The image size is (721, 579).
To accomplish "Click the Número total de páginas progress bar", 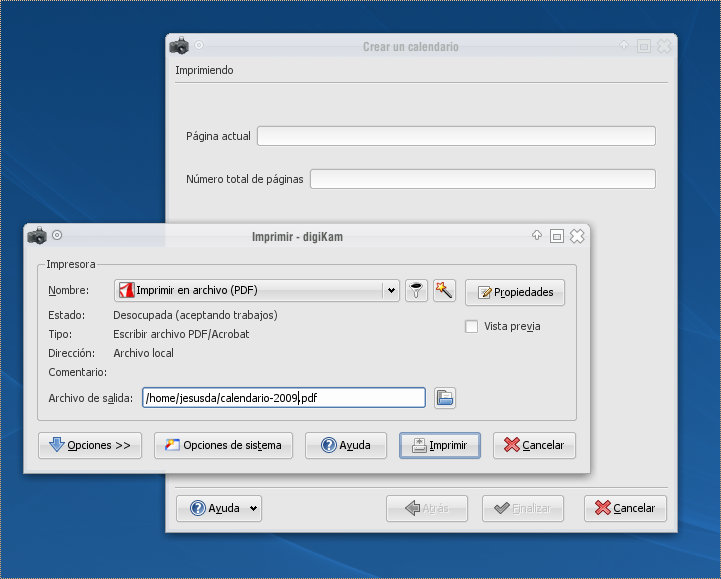I will point(483,179).
